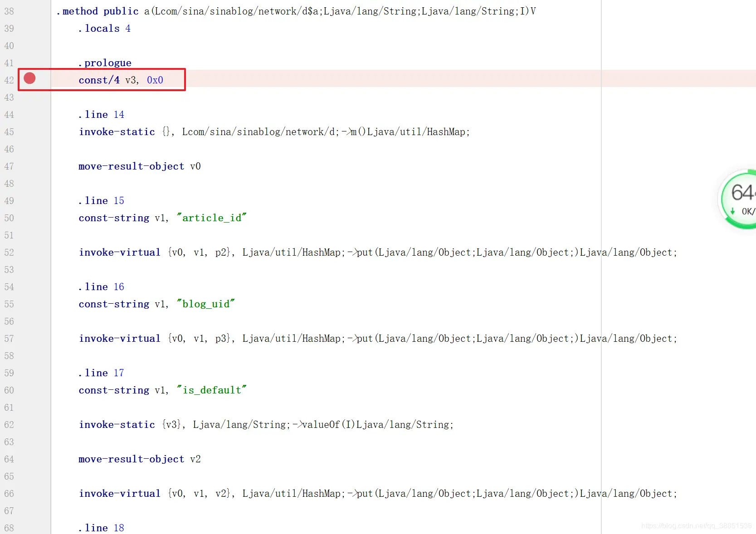Click gutter line number 41

pos(9,63)
